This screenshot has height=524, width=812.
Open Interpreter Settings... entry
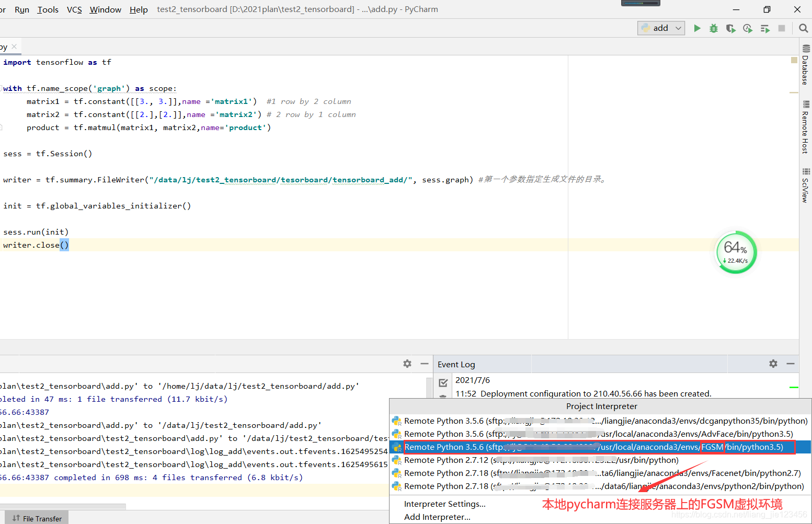pyautogui.click(x=445, y=504)
